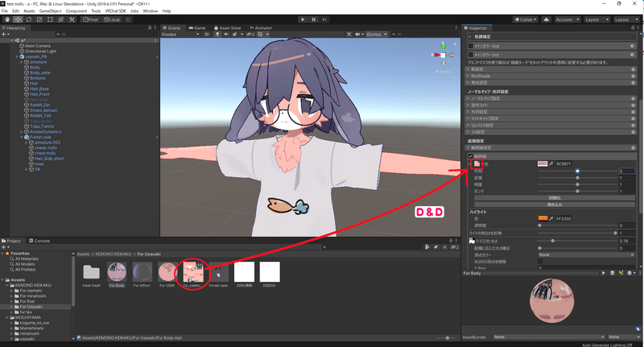
Task: Open the Gizmos dropdown
Action: pyautogui.click(x=376, y=34)
